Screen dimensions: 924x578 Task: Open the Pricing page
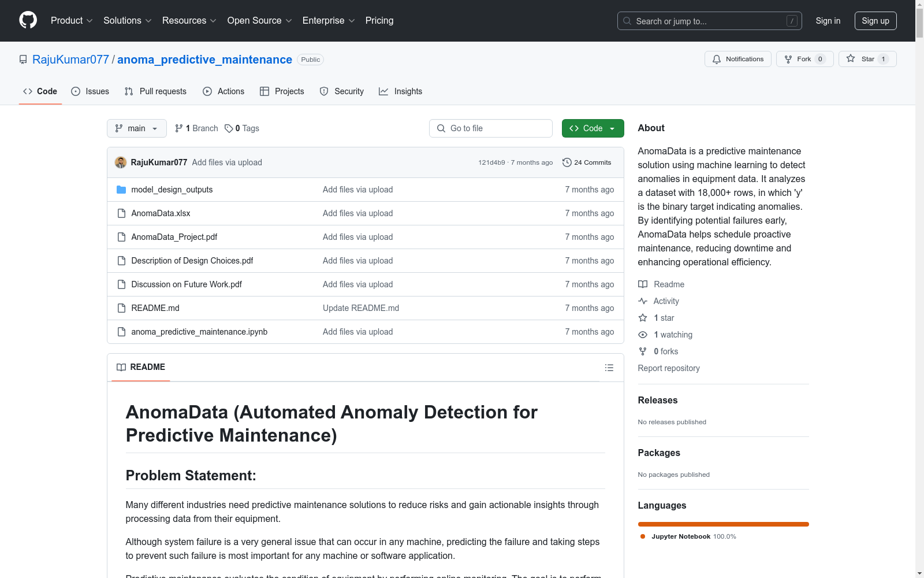379,21
